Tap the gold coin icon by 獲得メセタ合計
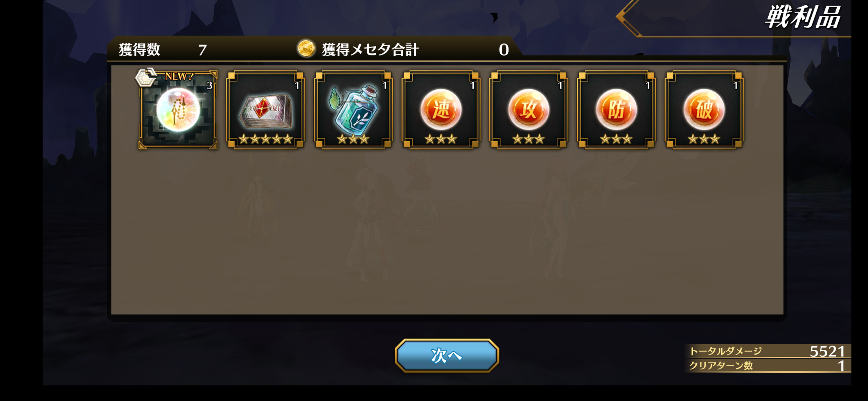This screenshot has width=868, height=401. pyautogui.click(x=306, y=49)
